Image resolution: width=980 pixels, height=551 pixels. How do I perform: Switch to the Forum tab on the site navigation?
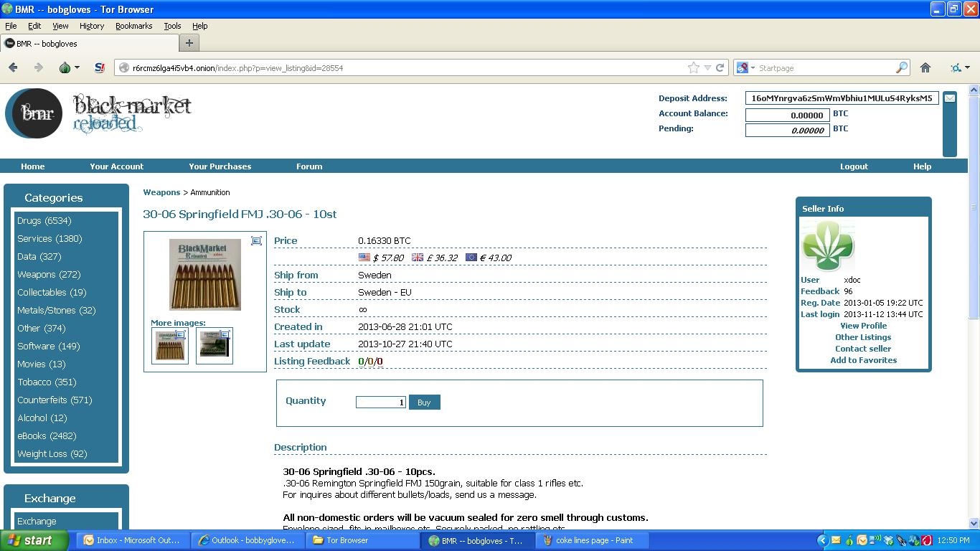(309, 166)
